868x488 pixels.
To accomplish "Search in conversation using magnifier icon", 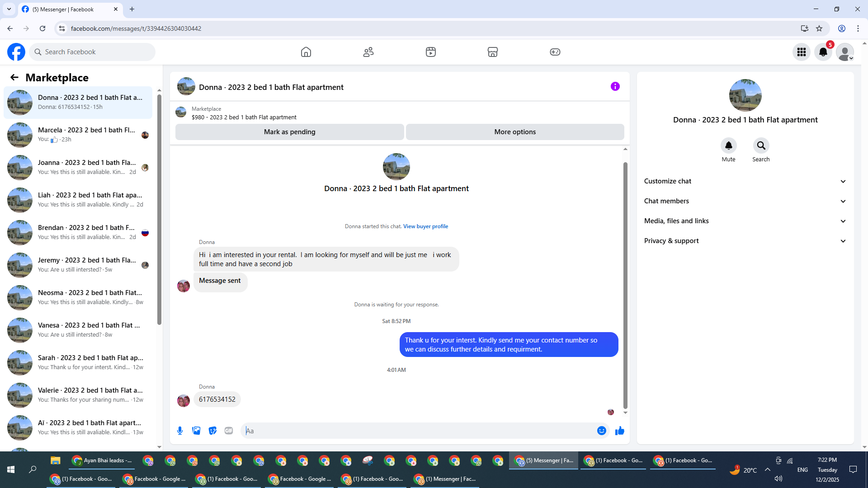I will coord(761,145).
